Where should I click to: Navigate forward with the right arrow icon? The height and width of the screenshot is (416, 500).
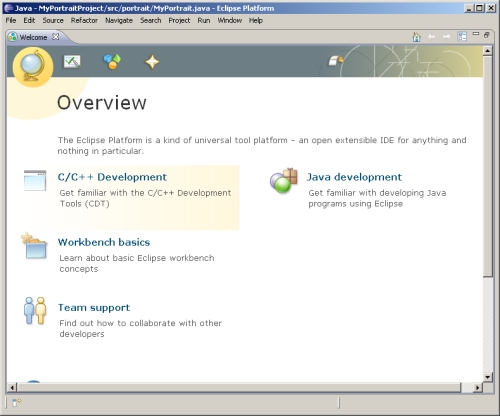point(446,37)
